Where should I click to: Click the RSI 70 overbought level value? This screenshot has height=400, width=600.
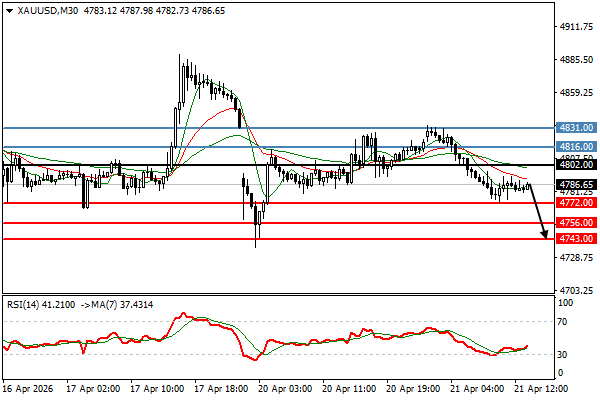click(565, 321)
